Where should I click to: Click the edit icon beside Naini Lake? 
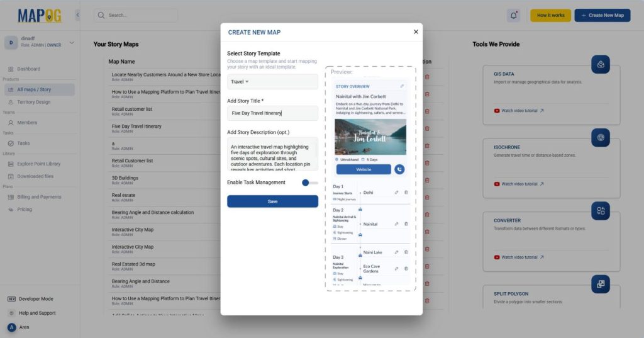[x=396, y=252]
